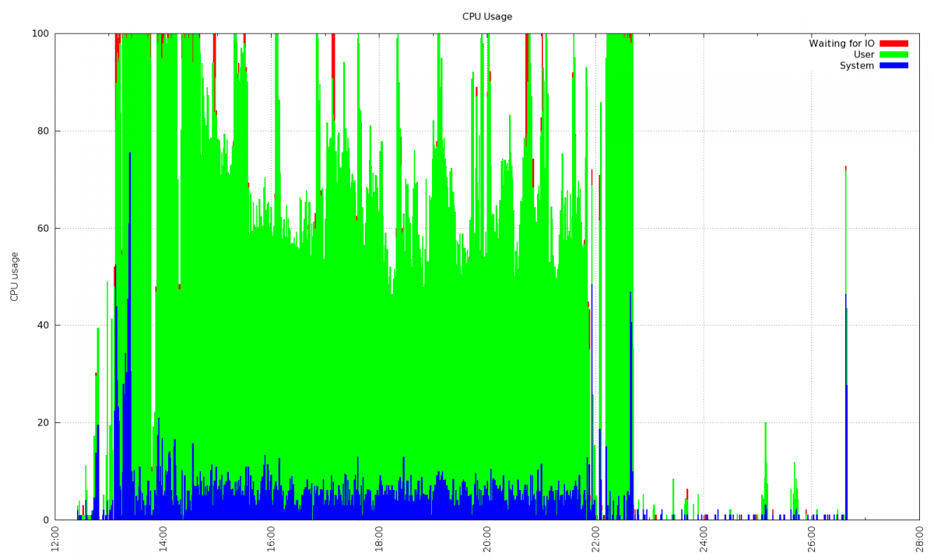
Task: Select the 24:00 time axis label
Action: point(703,539)
